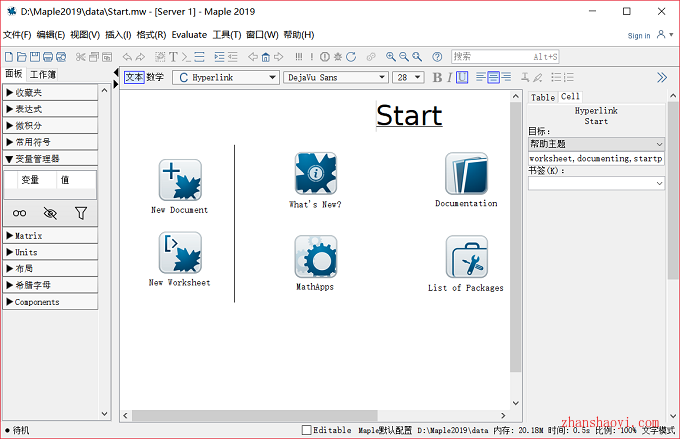This screenshot has height=439, width=680.
Task: Create a new file with the toolbar icon
Action: (9, 57)
